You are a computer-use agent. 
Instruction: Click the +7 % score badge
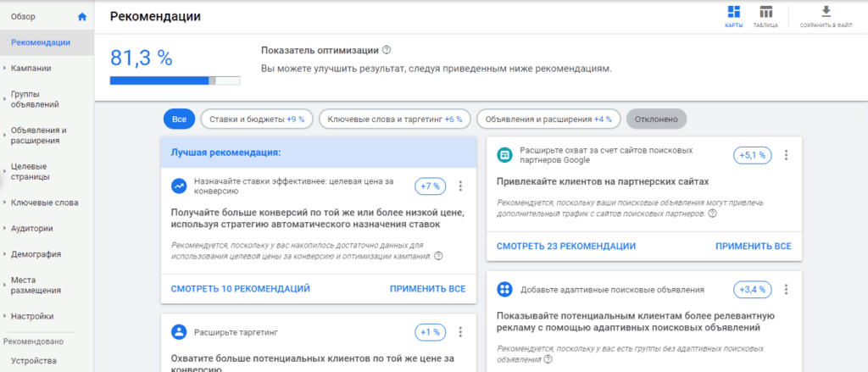431,186
